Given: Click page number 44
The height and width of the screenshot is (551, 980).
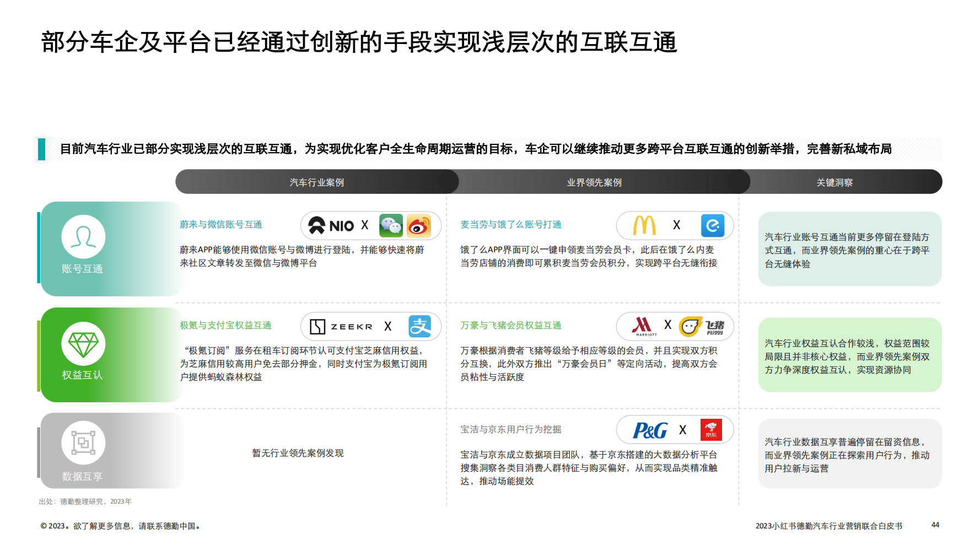Looking at the screenshot, I should coord(935,525).
